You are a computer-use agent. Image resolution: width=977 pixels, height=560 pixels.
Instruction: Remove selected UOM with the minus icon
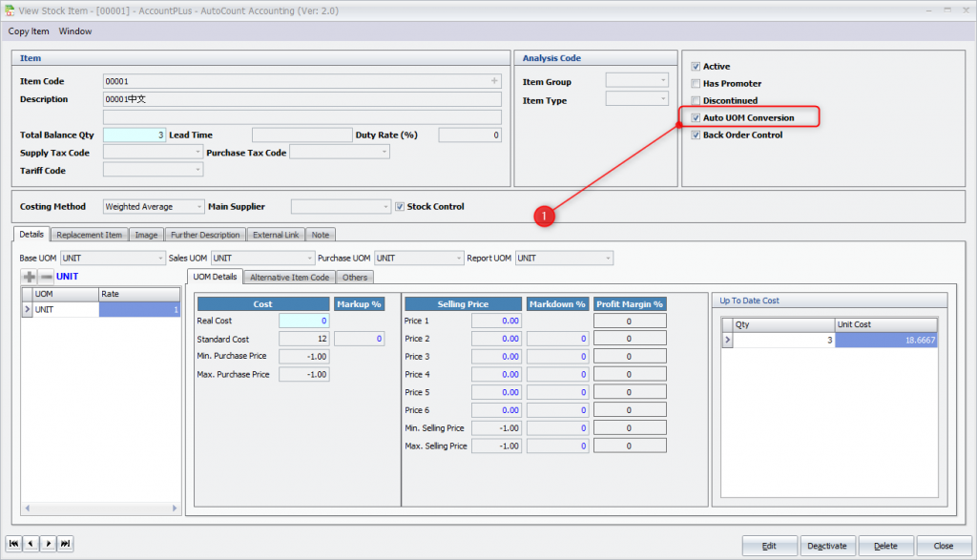tap(44, 276)
